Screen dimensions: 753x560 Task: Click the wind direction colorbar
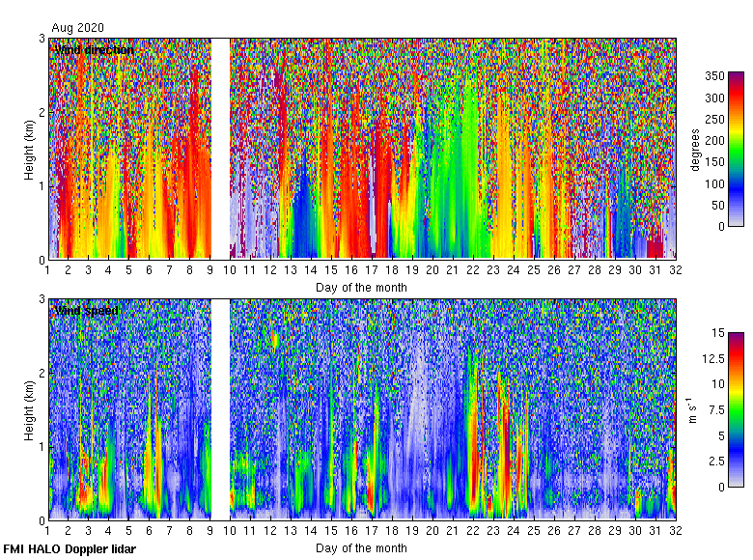pyautogui.click(x=736, y=150)
